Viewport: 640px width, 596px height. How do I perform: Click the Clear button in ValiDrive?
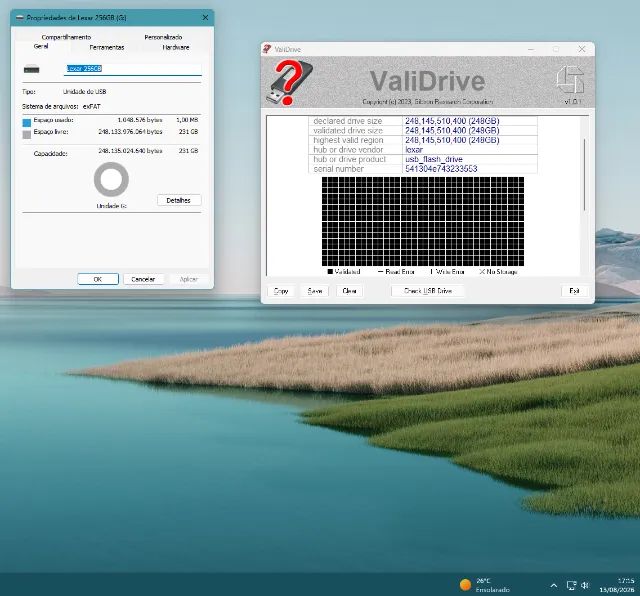click(349, 291)
